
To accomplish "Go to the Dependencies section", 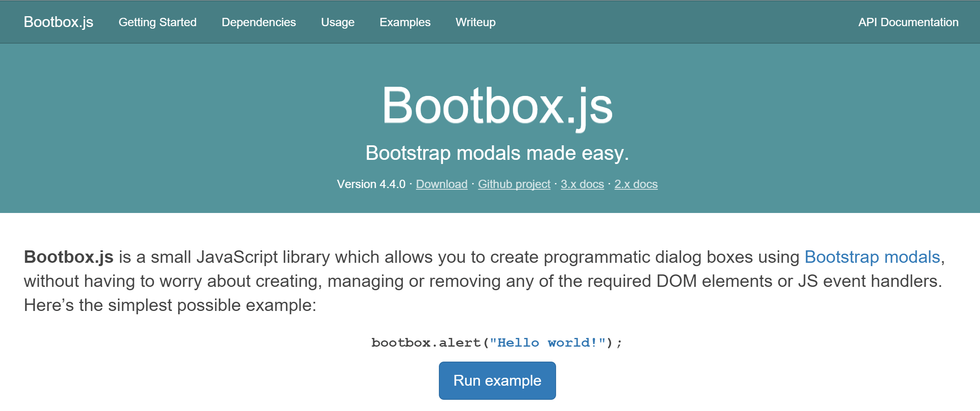I will coord(259,22).
